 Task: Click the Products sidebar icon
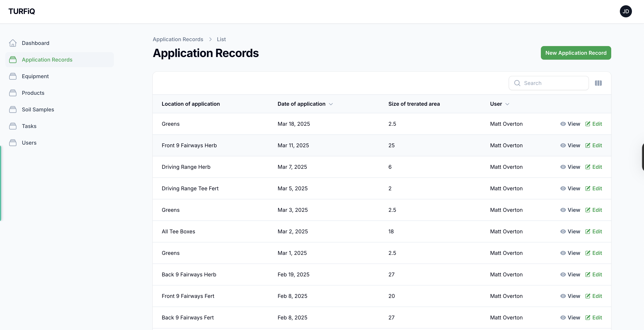pos(13,93)
